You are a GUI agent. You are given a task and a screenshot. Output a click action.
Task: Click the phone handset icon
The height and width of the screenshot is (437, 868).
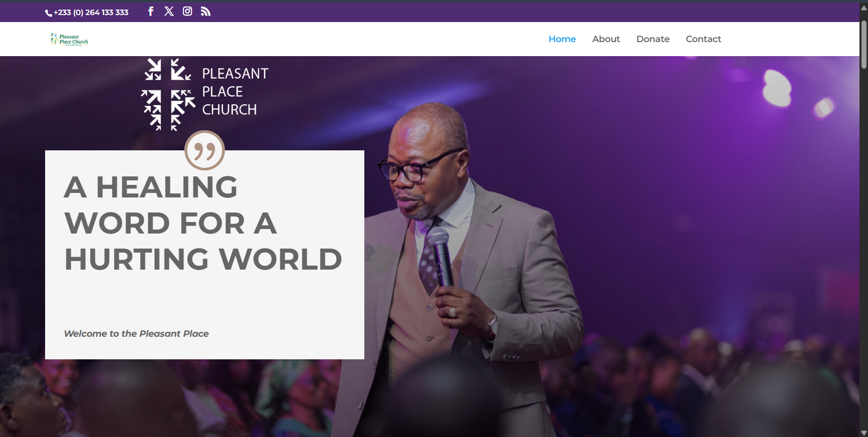49,13
